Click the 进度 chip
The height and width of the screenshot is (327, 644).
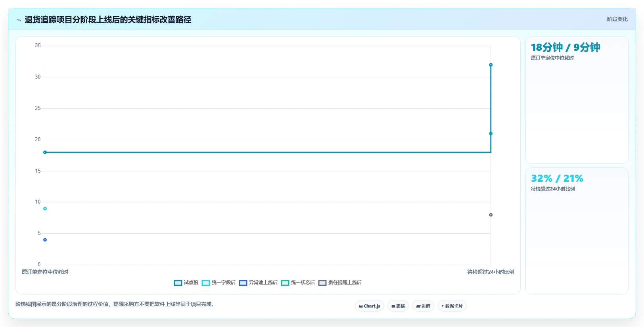(423, 306)
